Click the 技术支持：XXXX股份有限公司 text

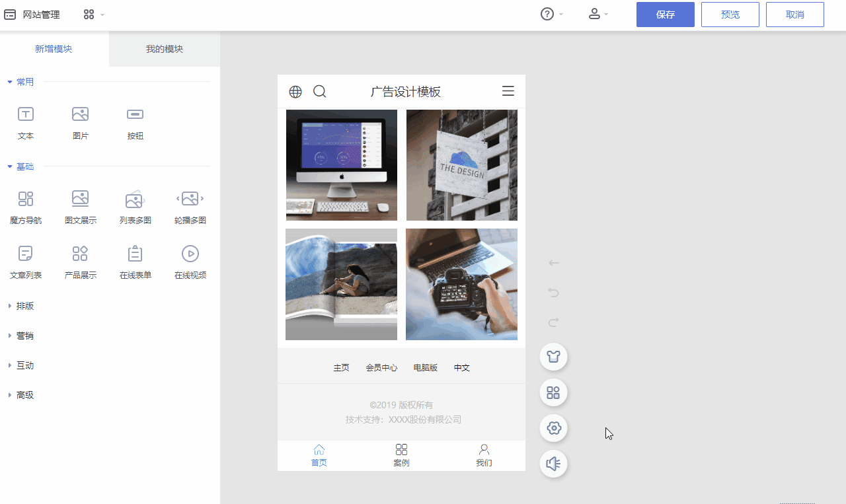[x=403, y=419]
